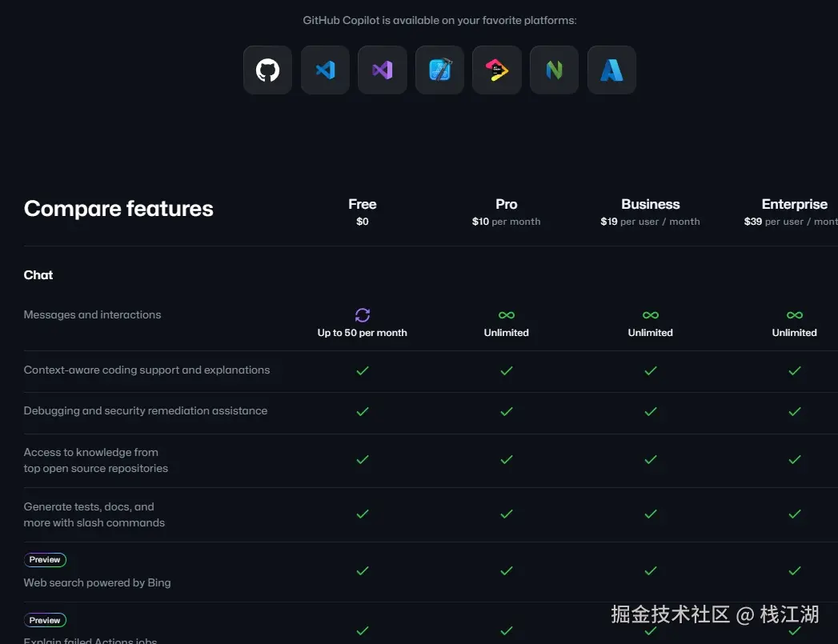The image size is (838, 644).
Task: Click the Context-aware coding support and explanations label
Action: click(x=147, y=370)
